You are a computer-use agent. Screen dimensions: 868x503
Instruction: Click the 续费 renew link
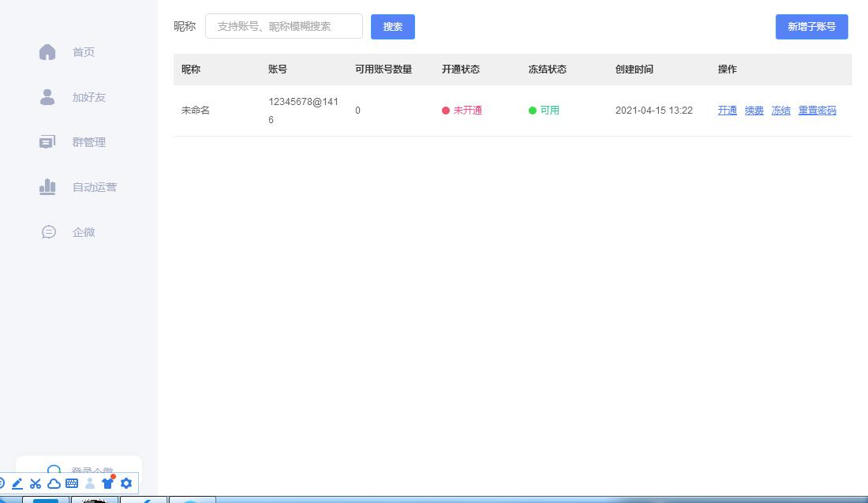[754, 111]
